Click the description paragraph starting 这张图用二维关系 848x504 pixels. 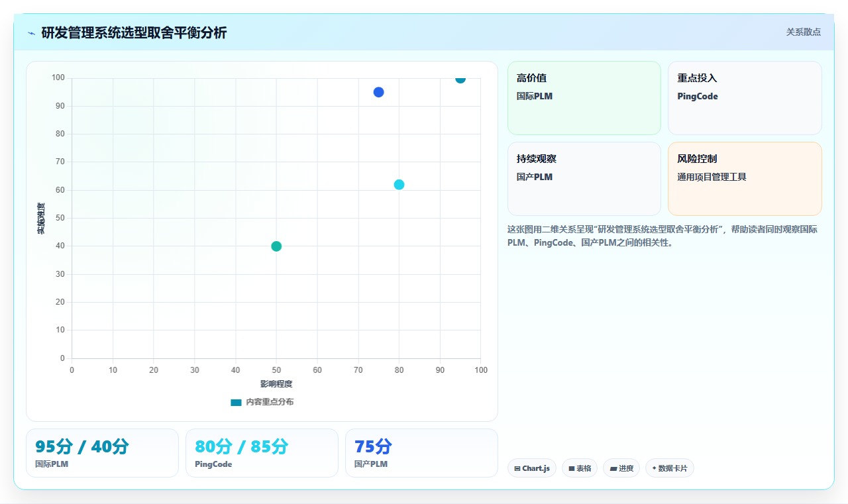pos(664,236)
